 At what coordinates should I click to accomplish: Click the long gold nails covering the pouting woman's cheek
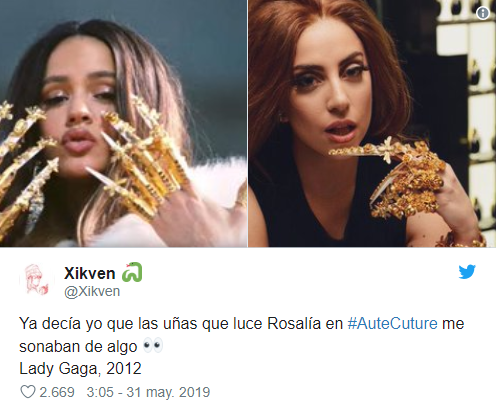click(140, 160)
